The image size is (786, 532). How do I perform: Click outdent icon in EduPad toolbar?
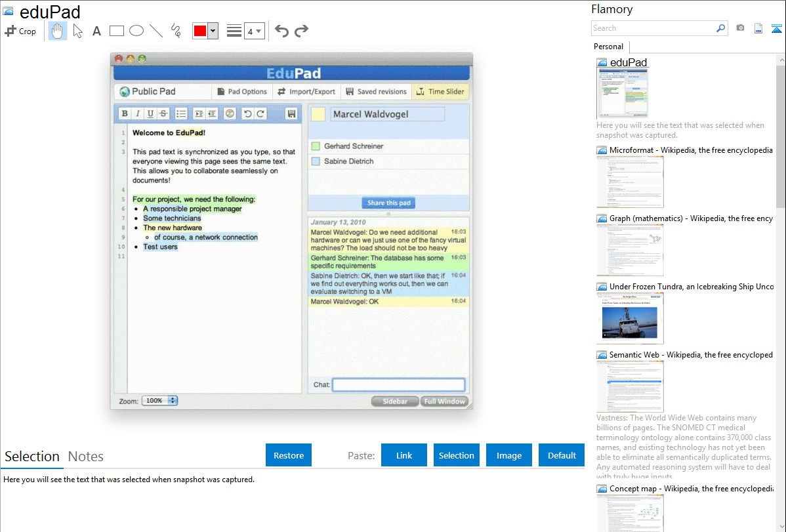pos(212,114)
